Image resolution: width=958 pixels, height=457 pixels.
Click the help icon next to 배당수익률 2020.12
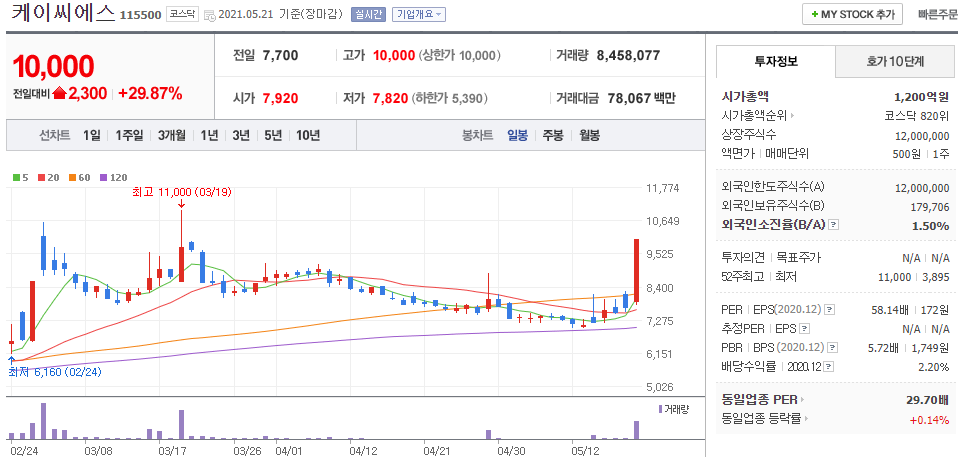tap(829, 367)
